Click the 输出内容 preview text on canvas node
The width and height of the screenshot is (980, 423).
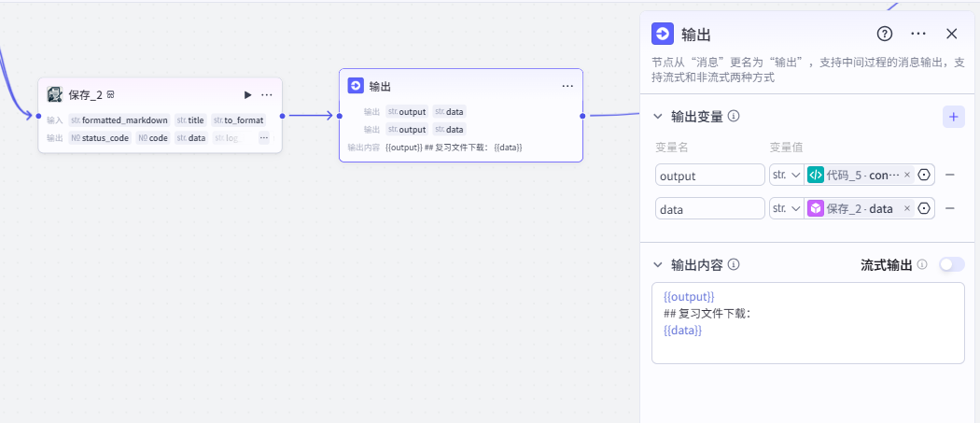coord(454,148)
